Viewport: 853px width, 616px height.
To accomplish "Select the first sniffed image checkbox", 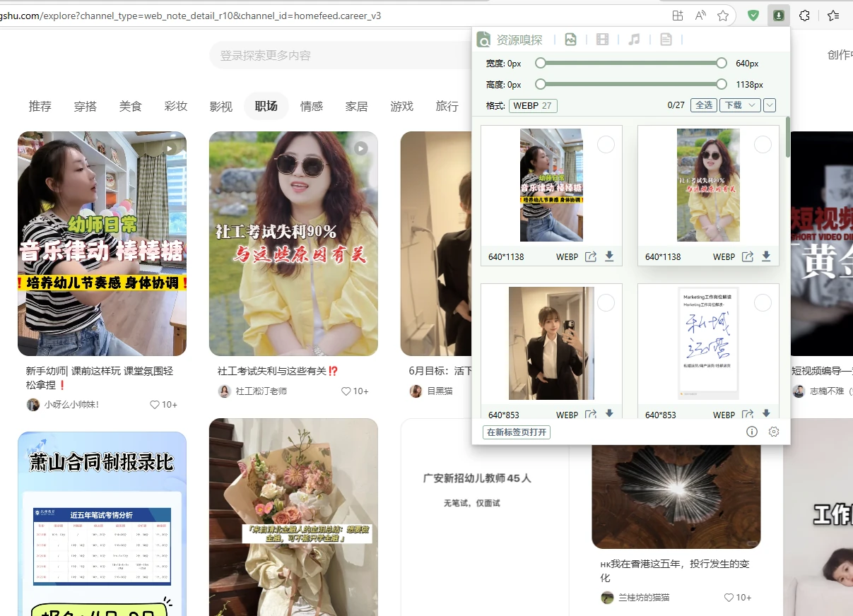I will click(606, 145).
